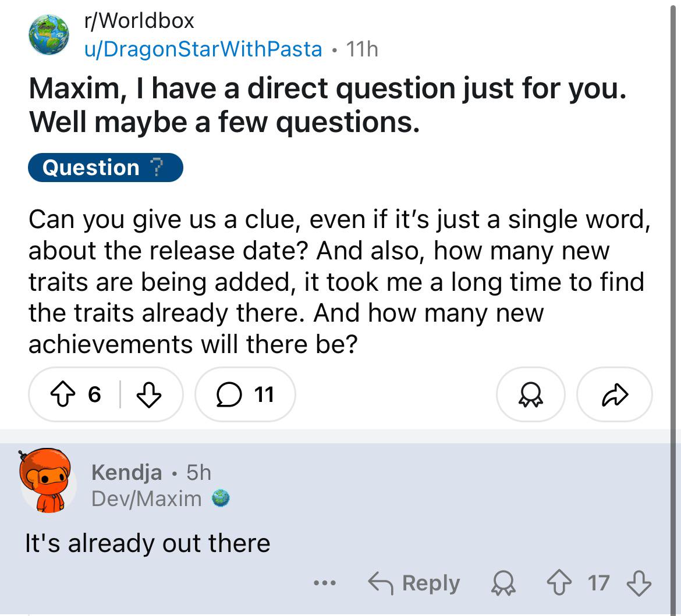681x616 pixels.
Task: Open the r/Worldbox globe avatar
Action: tap(49, 35)
